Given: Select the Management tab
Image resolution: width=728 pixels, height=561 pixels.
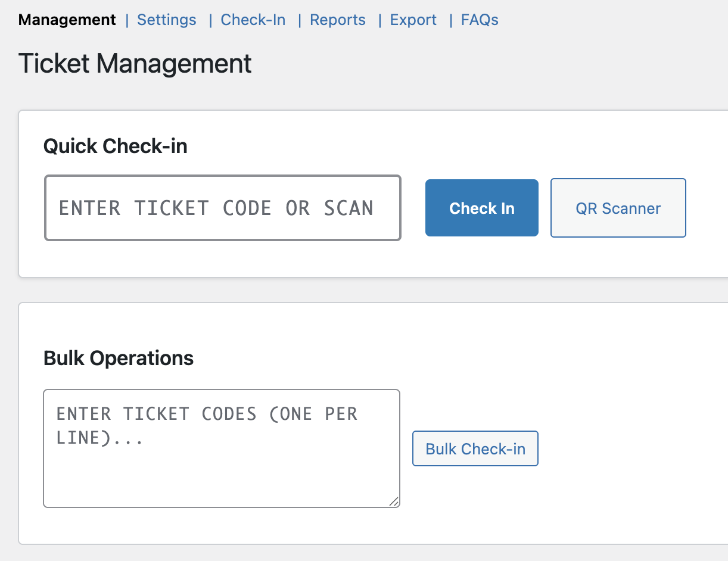Looking at the screenshot, I should (67, 20).
